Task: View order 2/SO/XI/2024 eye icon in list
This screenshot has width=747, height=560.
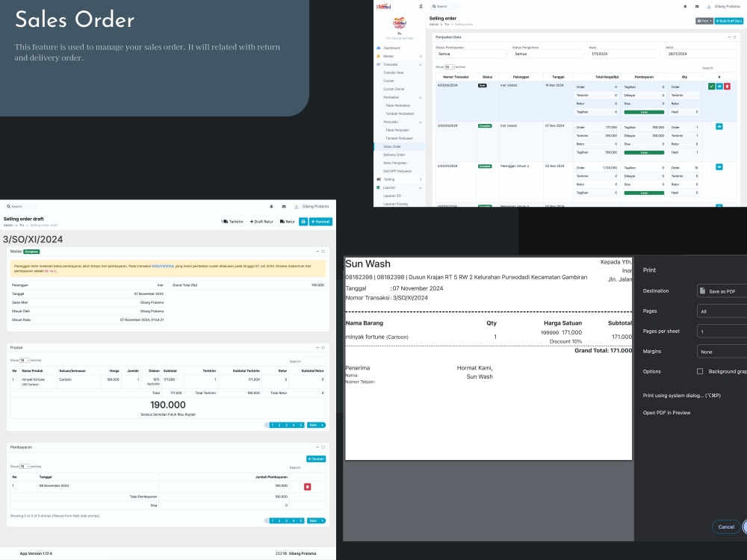Action: pyautogui.click(x=719, y=167)
